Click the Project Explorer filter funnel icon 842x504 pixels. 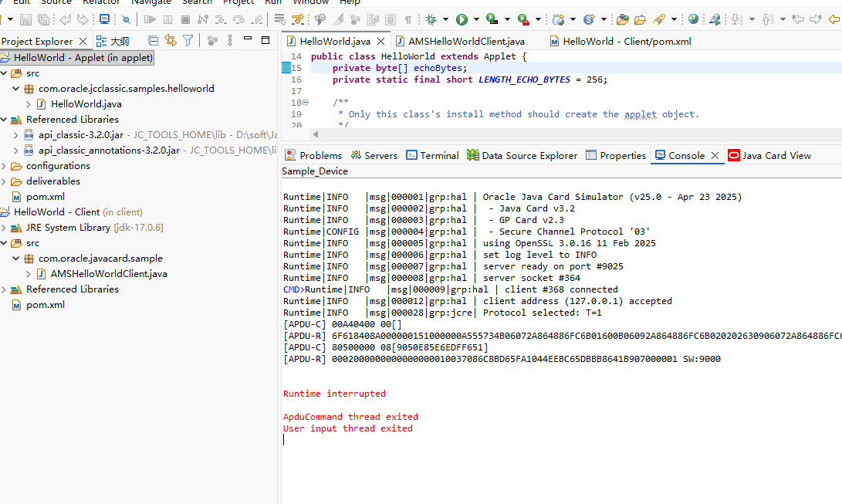tap(188, 40)
